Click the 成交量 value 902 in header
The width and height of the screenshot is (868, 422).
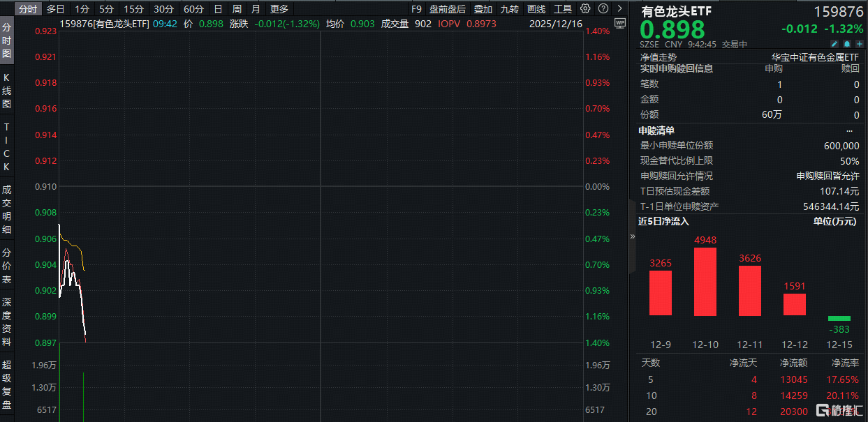422,23
